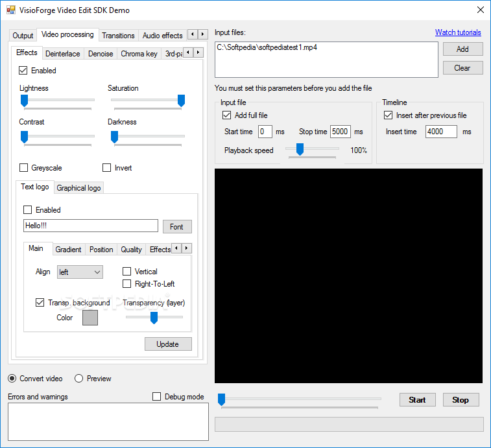
Task: Click the Stop time input field
Action: tap(341, 132)
